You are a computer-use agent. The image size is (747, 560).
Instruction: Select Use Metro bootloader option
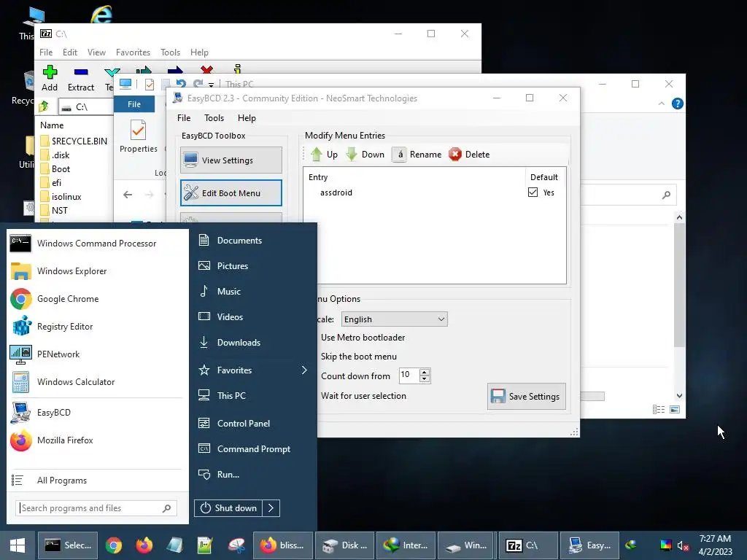363,338
